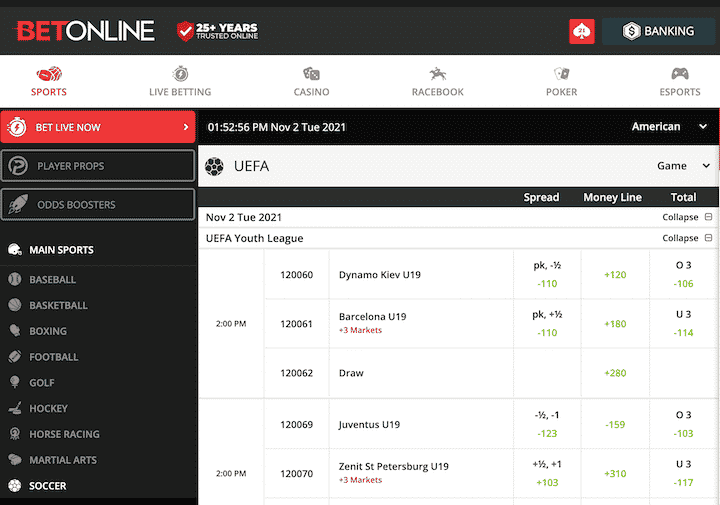Viewport: 720px width, 505px height.
Task: Click the Baseball icon in the sidebar
Action: [15, 279]
